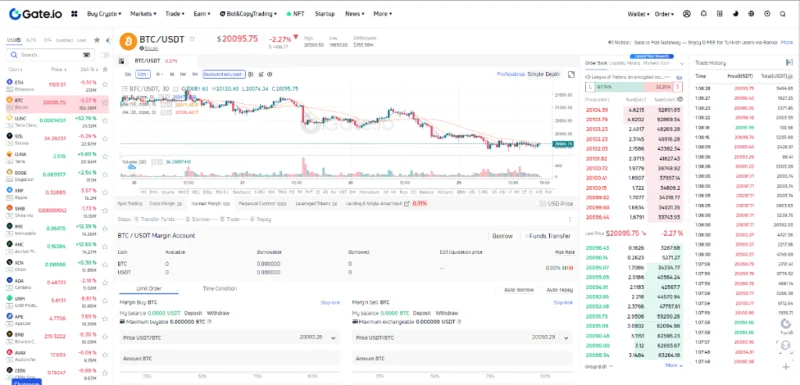Set buy amount slider to 50%
This screenshot has width=800, height=385.
pos(202,376)
